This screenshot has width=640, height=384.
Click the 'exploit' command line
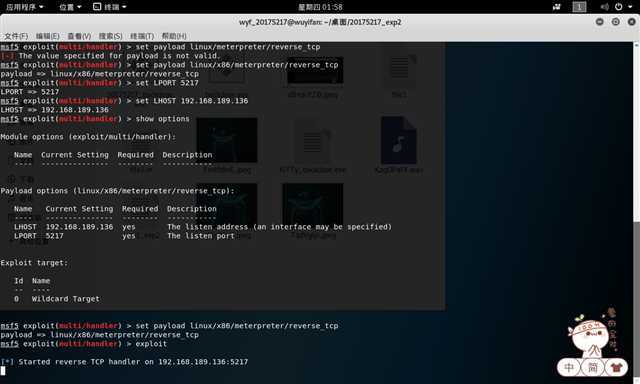pyautogui.click(x=151, y=344)
